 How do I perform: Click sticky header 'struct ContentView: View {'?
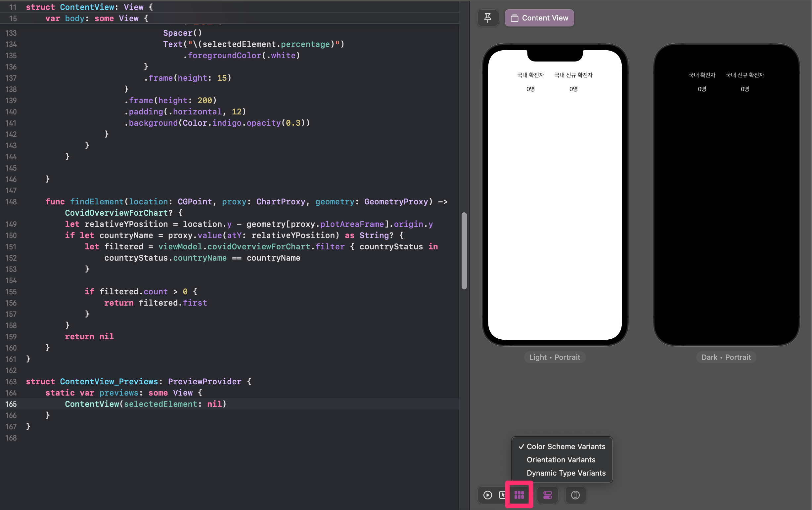(89, 7)
